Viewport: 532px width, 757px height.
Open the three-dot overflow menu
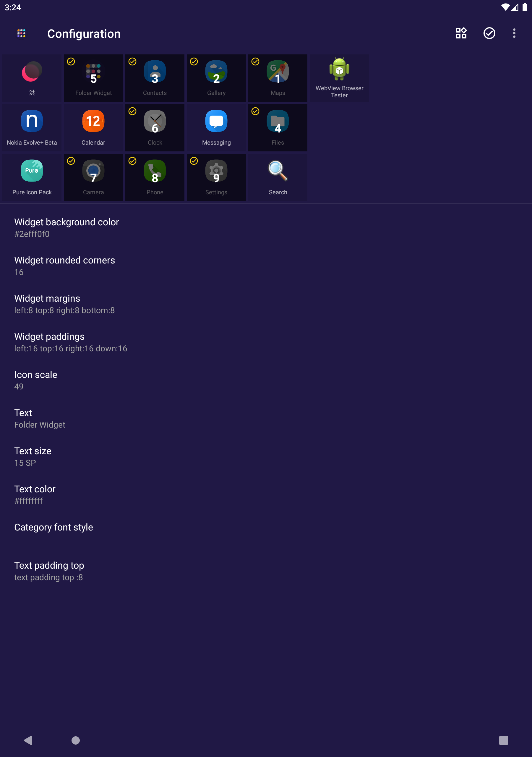click(x=514, y=33)
